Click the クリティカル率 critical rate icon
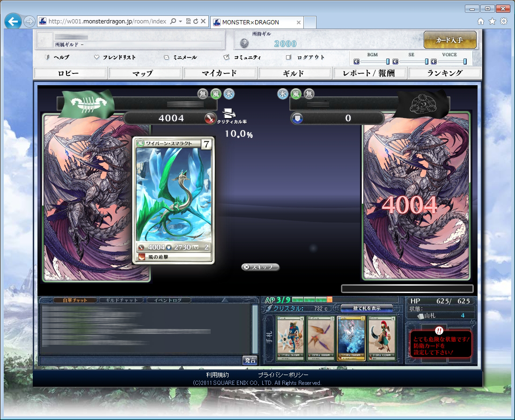The width and height of the screenshot is (515, 420). [x=229, y=113]
